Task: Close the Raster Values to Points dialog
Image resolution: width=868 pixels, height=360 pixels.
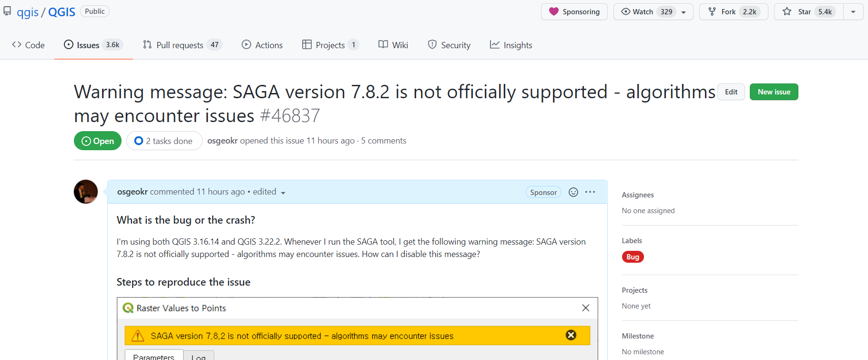Action: pos(586,308)
